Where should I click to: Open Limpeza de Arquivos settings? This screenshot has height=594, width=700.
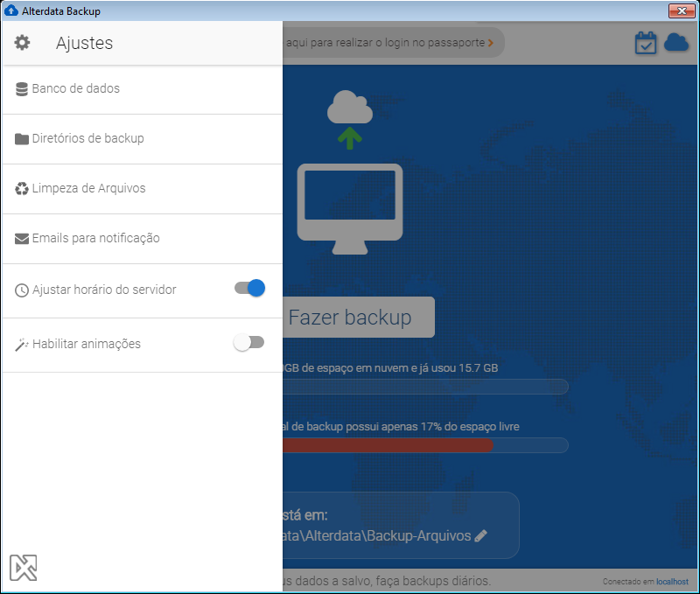click(143, 189)
